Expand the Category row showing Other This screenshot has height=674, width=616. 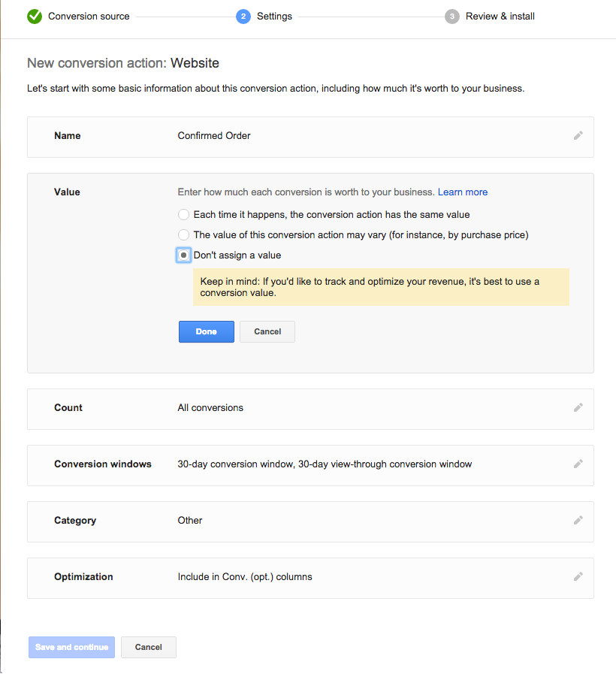click(310, 521)
